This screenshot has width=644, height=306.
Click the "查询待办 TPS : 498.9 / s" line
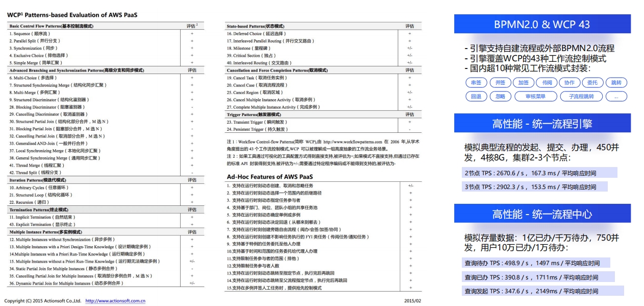(x=536, y=263)
